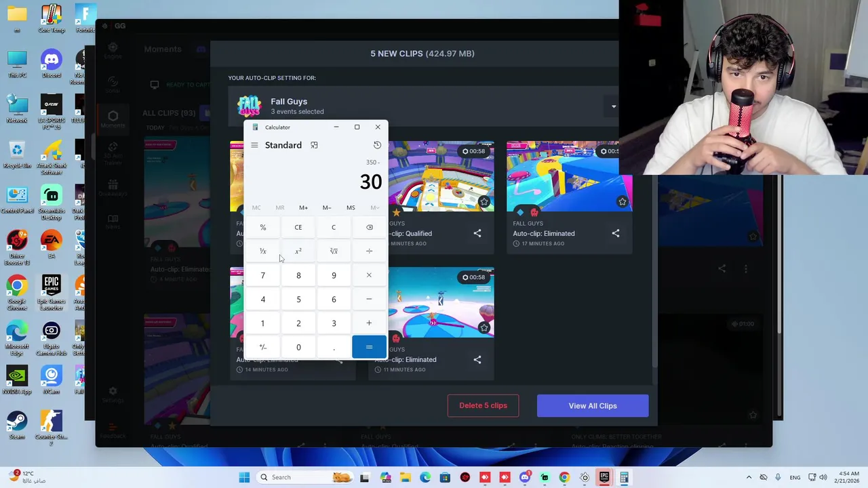Open Epic Games Launcher desktop shortcut
The height and width of the screenshot is (488, 868).
[52, 291]
